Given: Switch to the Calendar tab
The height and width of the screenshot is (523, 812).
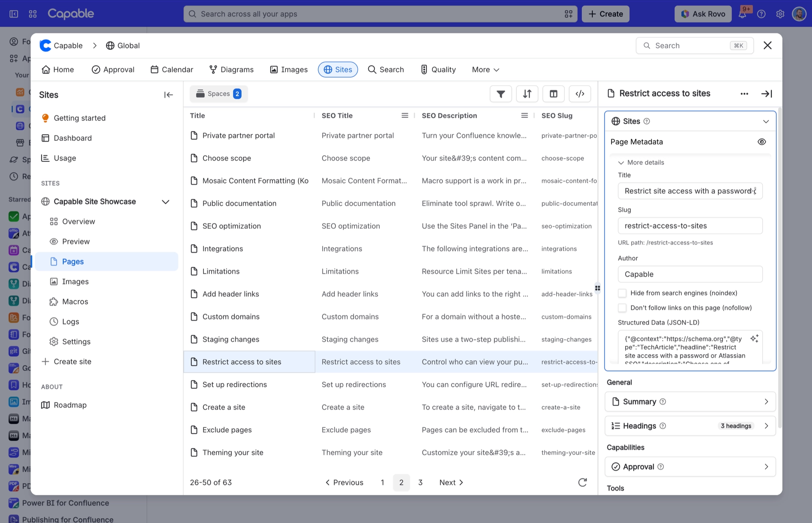Looking at the screenshot, I should click(172, 70).
